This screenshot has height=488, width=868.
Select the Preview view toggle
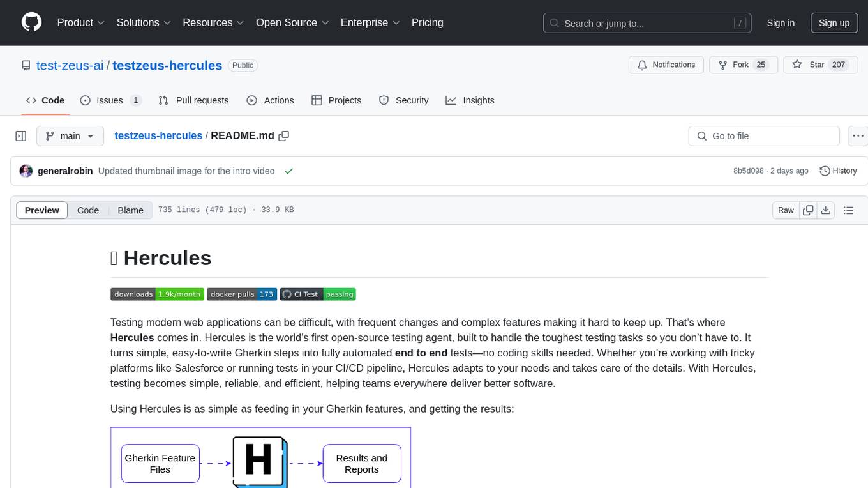(42, 210)
